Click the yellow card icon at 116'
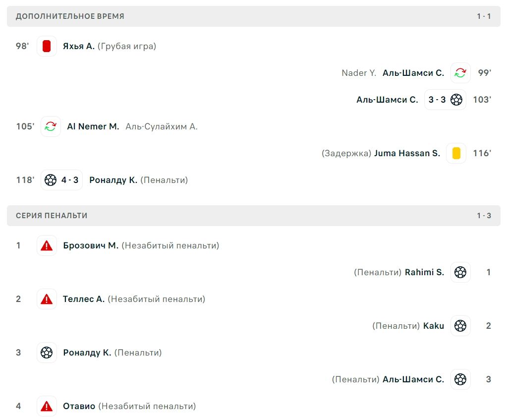Screen dimensions: 505x420 pyautogui.click(x=456, y=153)
